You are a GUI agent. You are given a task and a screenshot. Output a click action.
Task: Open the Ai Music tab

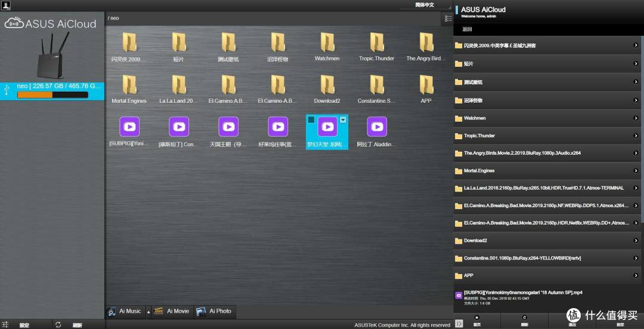pos(125,311)
